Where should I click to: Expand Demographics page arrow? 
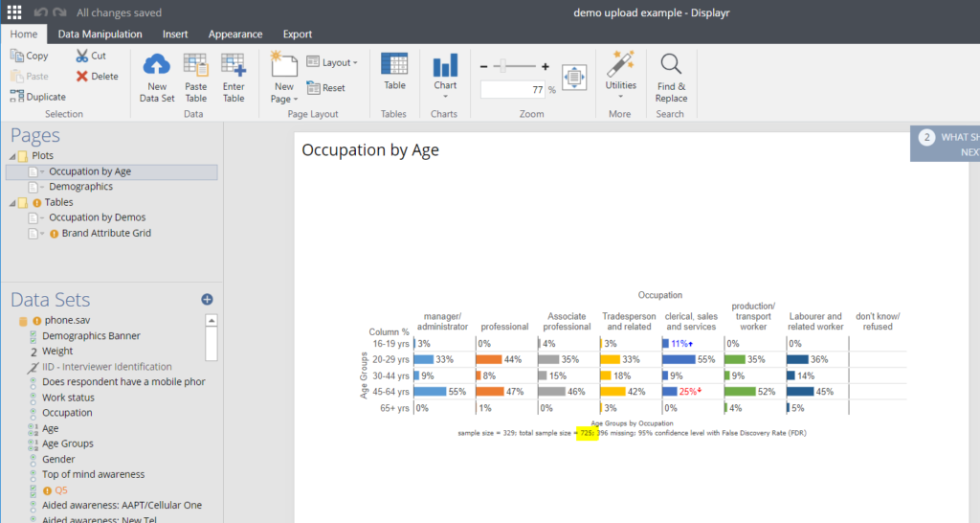(x=42, y=187)
